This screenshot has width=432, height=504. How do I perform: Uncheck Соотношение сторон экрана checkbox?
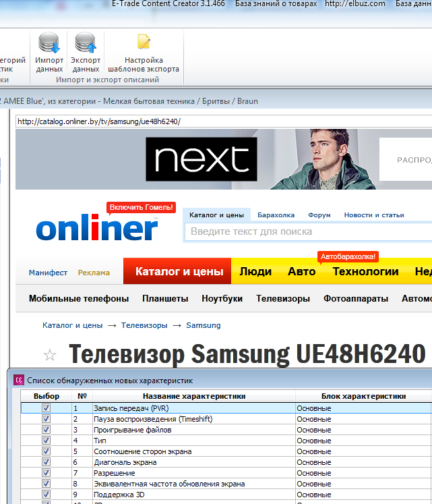point(46,451)
